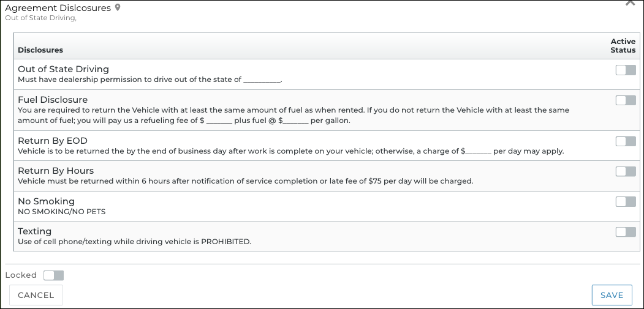The width and height of the screenshot is (644, 309).
Task: Select the Fuel Disclosure row title
Action: [x=53, y=99]
